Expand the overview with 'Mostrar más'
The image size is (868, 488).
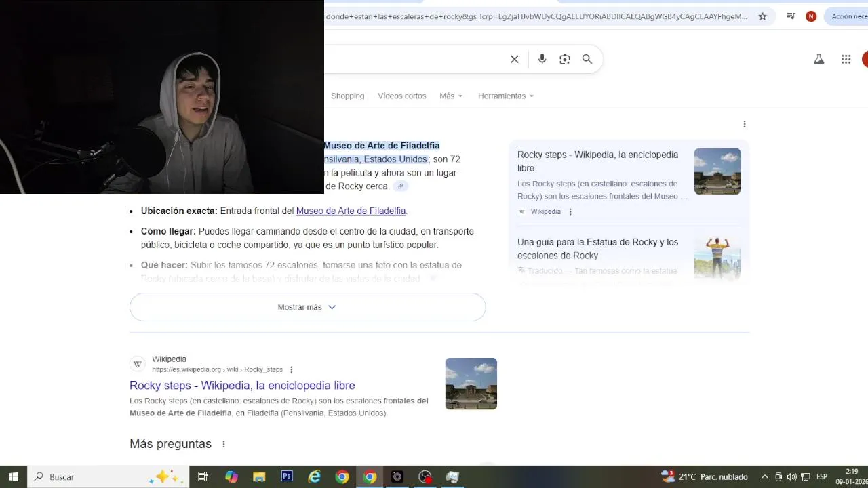coord(307,307)
